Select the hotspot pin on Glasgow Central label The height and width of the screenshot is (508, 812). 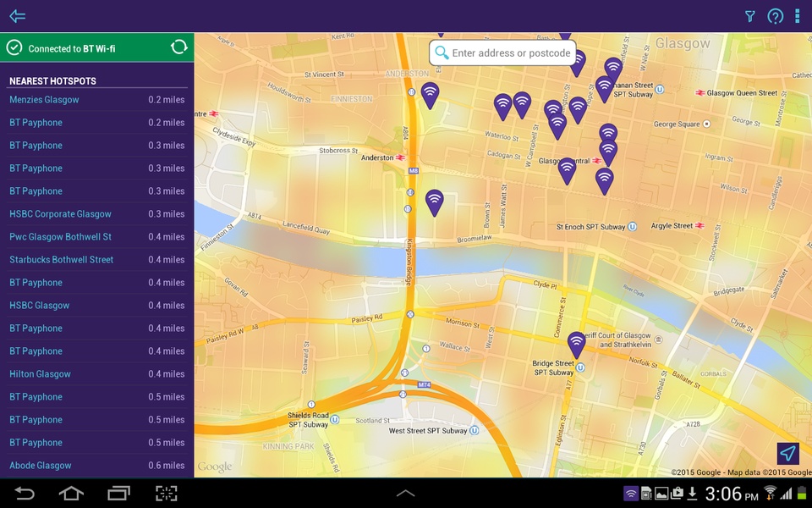567,171
